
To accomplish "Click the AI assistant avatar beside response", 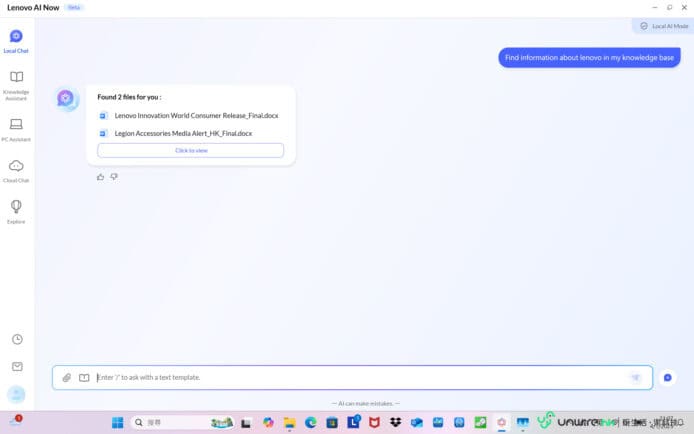I will coord(66,98).
